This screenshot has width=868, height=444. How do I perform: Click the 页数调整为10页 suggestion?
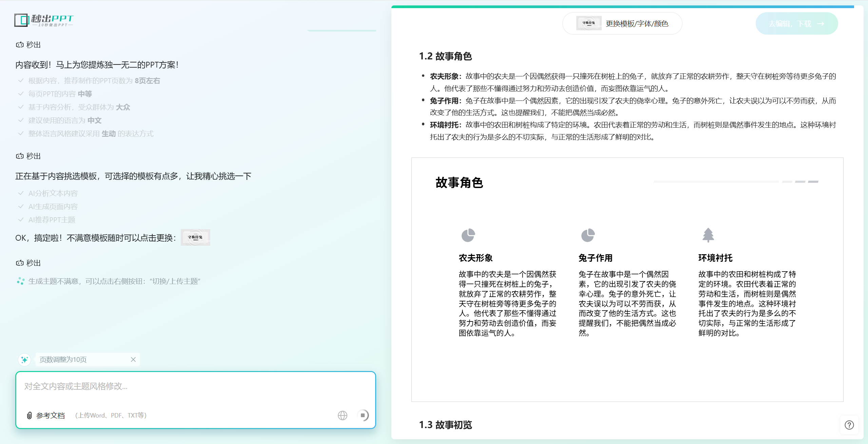63,359
